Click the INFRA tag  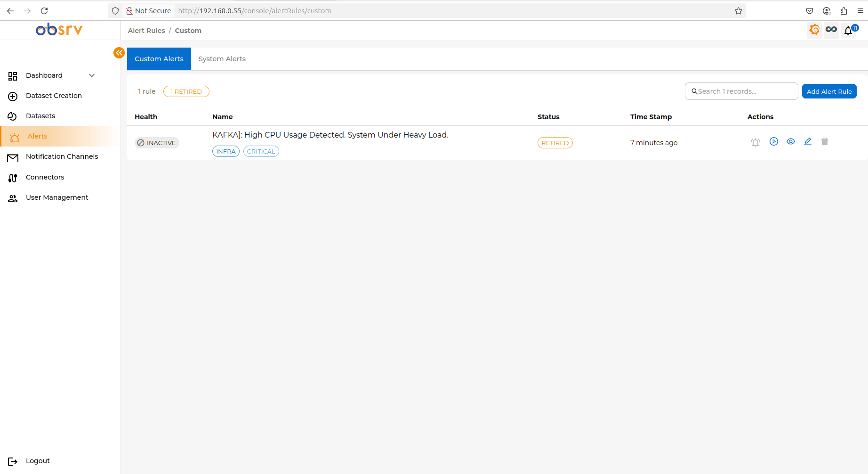226,151
